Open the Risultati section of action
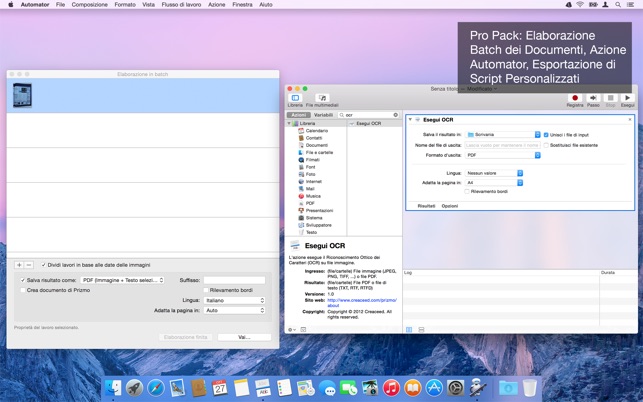 426,206
